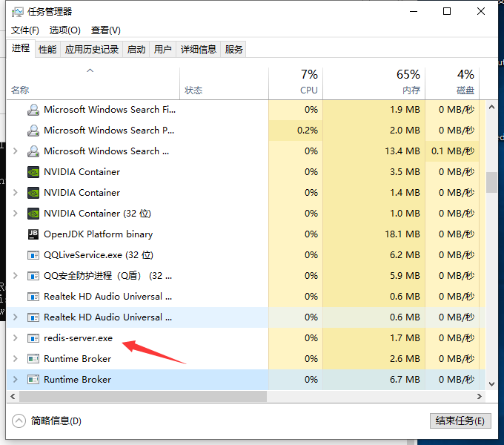Sort by the 状态 column header
The image size is (504, 445).
coord(224,83)
